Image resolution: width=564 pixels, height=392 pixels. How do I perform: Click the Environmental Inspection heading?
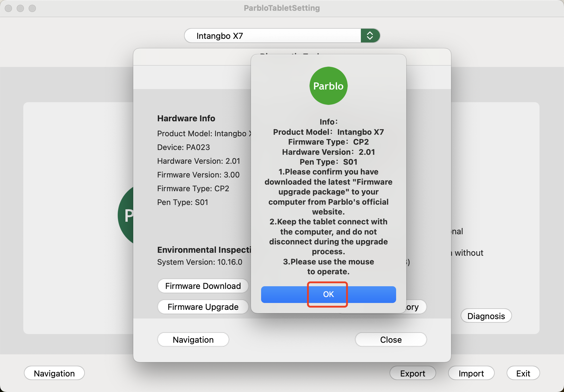[204, 250]
